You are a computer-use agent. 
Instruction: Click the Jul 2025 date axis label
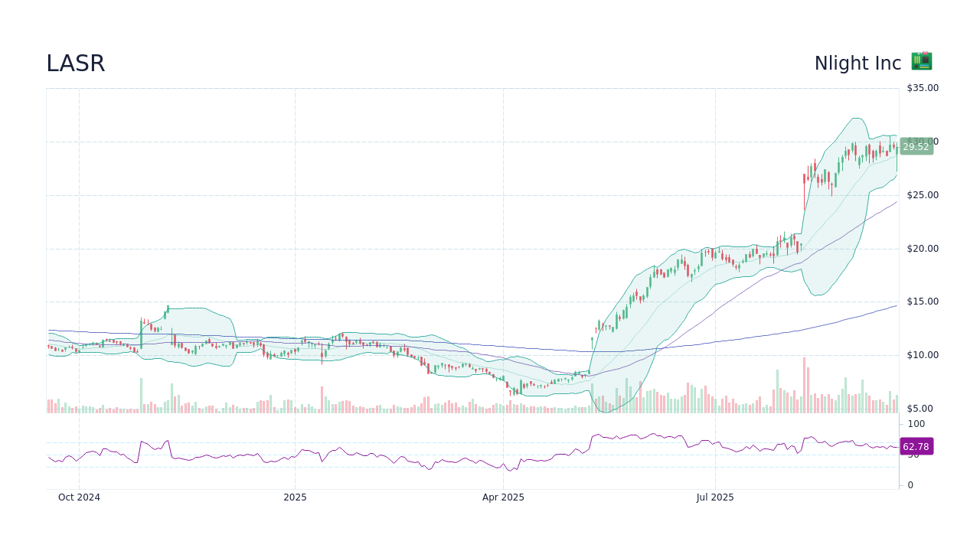click(716, 497)
